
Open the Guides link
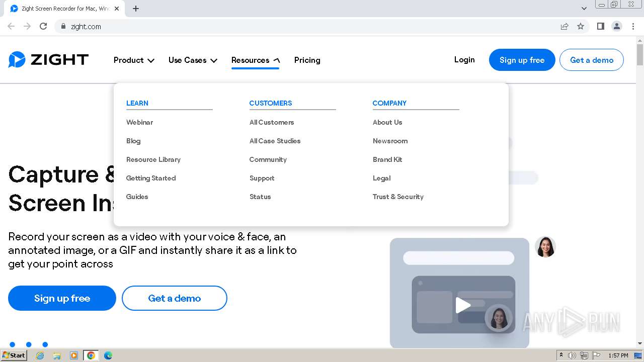137,197
